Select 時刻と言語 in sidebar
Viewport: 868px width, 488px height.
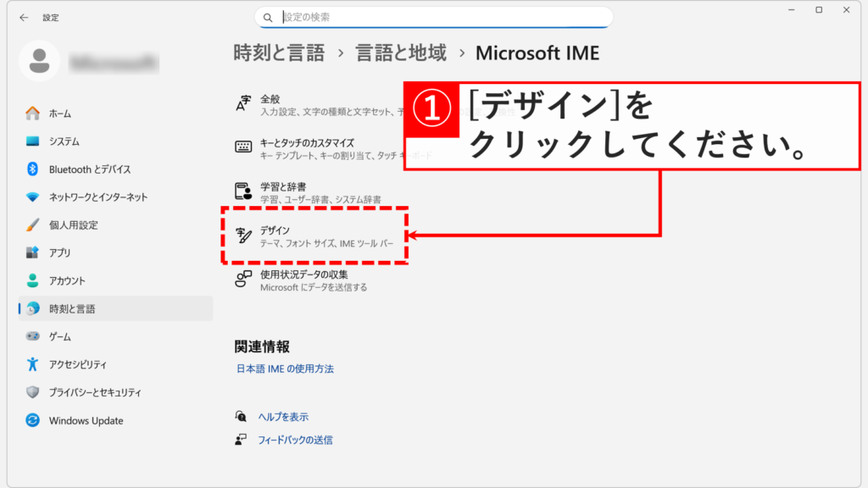[115, 308]
